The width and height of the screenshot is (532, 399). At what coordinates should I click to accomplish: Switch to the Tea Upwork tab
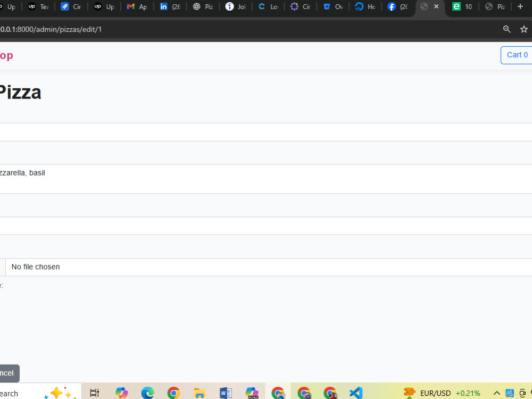pos(38,6)
